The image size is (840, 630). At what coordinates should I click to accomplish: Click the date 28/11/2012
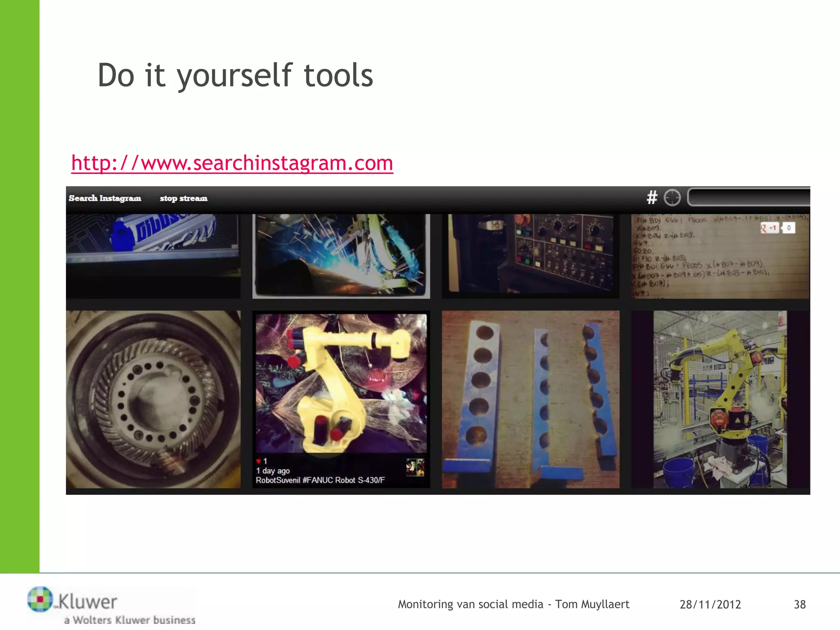(x=710, y=605)
